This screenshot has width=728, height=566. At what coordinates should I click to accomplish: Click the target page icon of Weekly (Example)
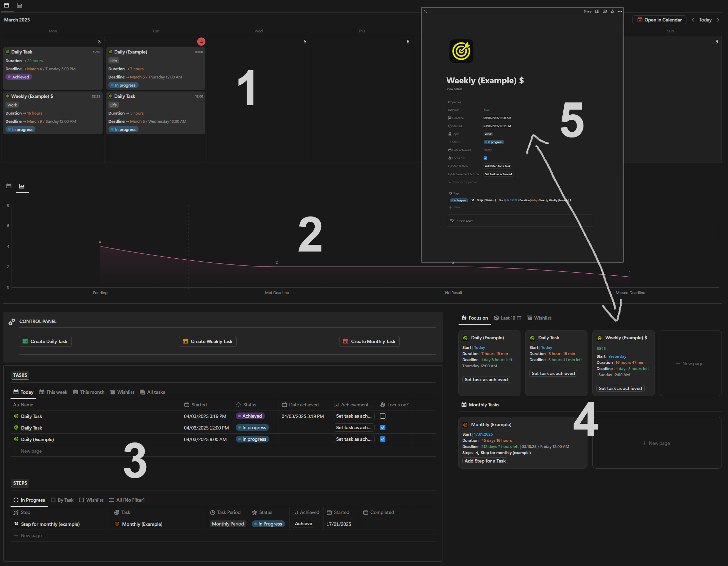(x=461, y=51)
